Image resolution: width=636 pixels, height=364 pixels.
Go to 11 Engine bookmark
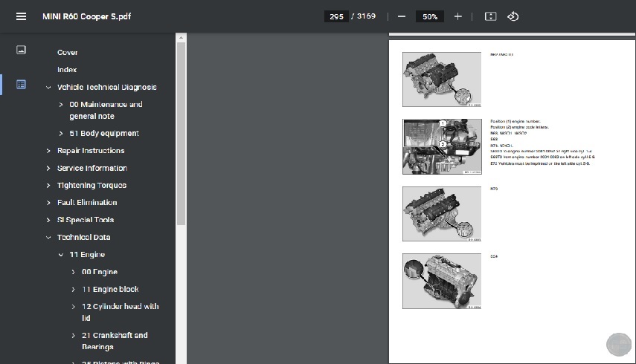(x=87, y=255)
